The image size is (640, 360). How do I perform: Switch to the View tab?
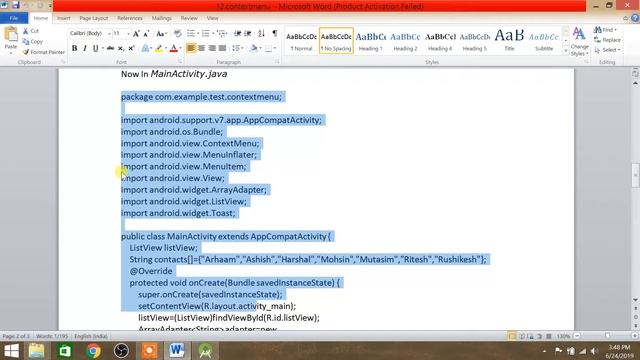[x=212, y=18]
